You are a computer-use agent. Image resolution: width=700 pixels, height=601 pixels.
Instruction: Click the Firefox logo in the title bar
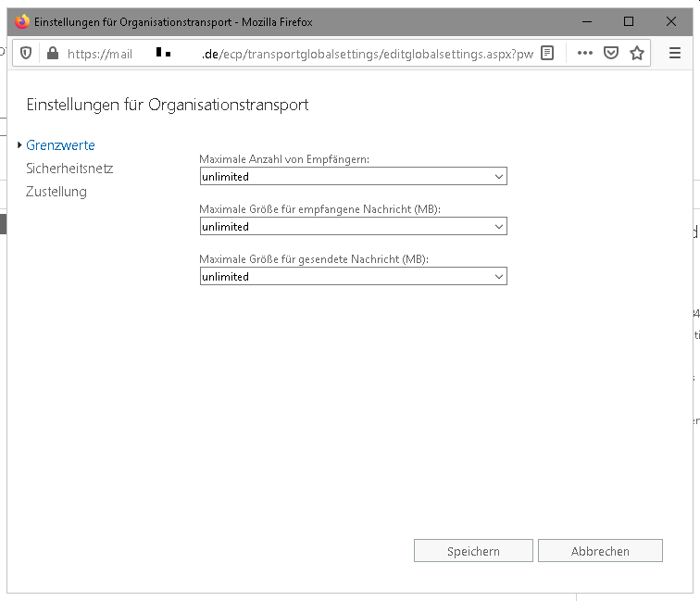point(22,21)
